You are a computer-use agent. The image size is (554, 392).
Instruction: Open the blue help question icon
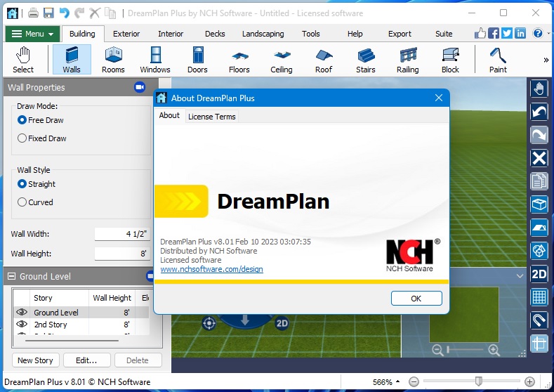(538, 34)
